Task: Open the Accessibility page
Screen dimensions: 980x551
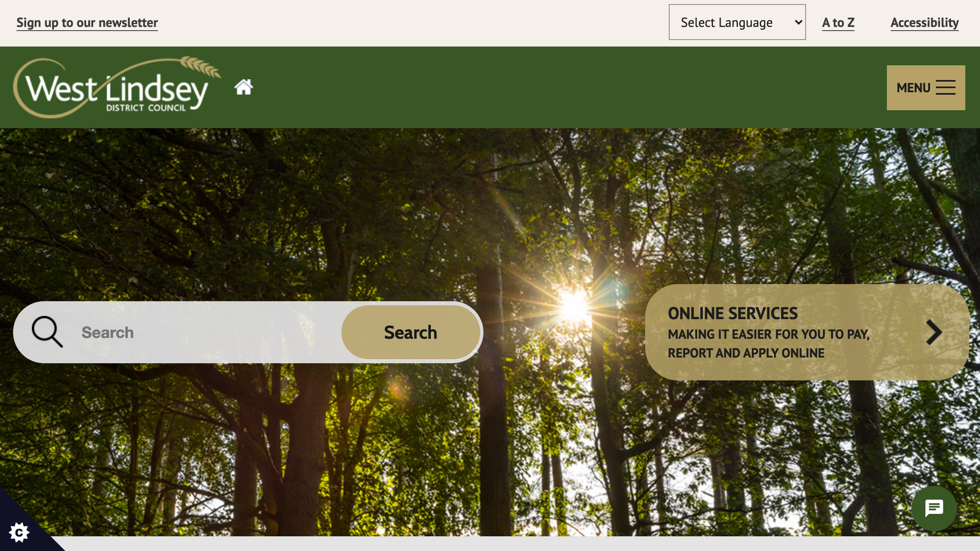Action: click(x=924, y=23)
